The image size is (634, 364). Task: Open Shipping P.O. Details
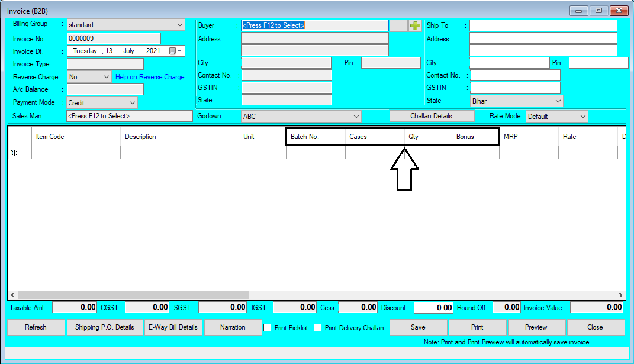tap(105, 327)
